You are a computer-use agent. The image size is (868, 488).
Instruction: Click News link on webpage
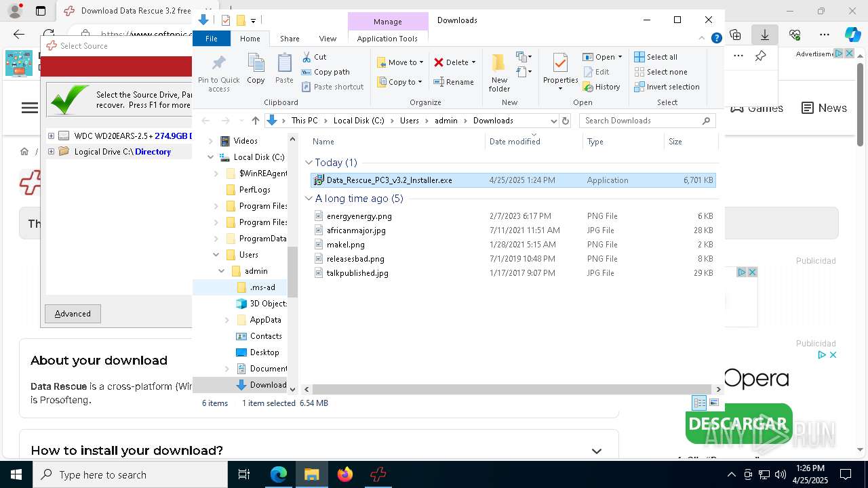point(825,108)
